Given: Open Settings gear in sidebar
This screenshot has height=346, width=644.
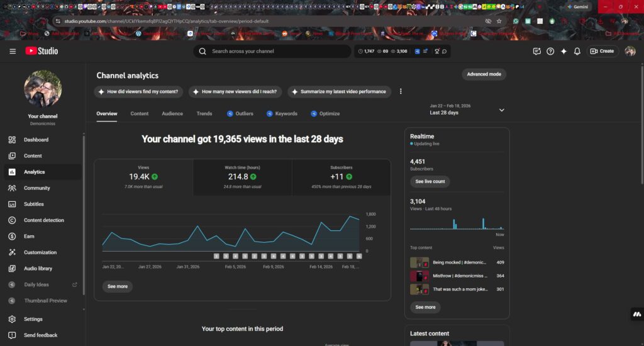Looking at the screenshot, I should pyautogui.click(x=12, y=319).
